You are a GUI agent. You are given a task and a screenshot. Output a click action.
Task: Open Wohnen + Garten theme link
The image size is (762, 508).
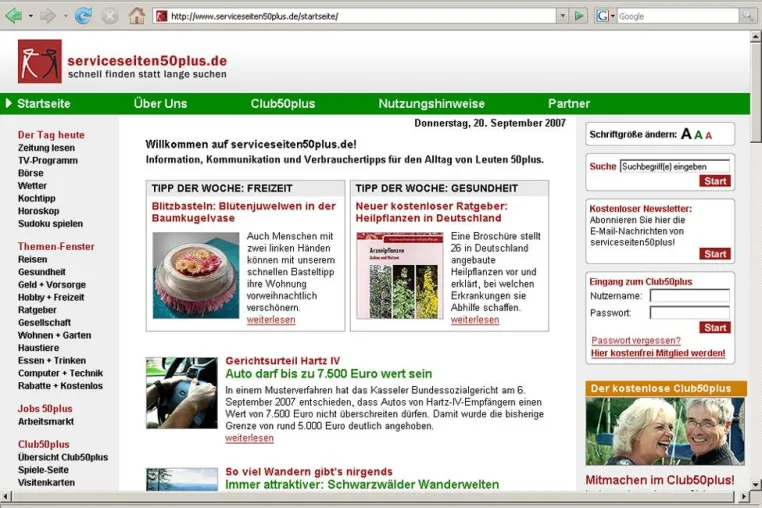coord(54,335)
